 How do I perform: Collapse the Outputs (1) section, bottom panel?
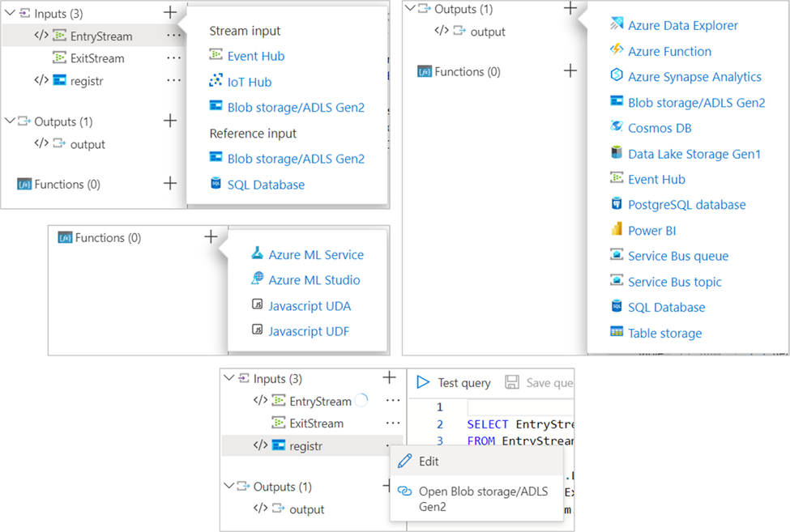tap(228, 486)
